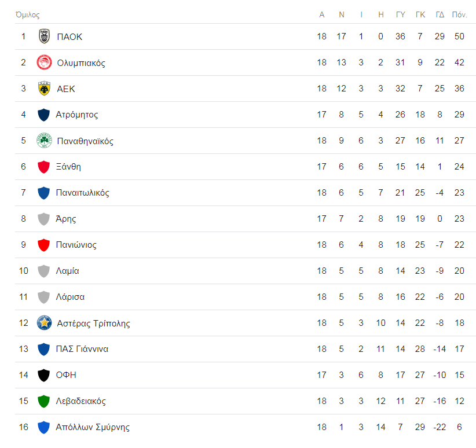Image resolution: width=476 pixels, height=448 pixels.
Task: Click the ΑΕΚ yellow crest icon
Action: pos(44,89)
